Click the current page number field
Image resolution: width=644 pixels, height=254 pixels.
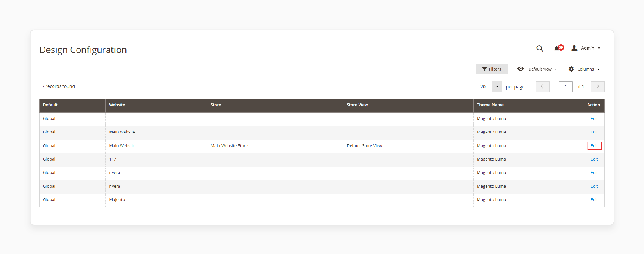click(x=566, y=87)
